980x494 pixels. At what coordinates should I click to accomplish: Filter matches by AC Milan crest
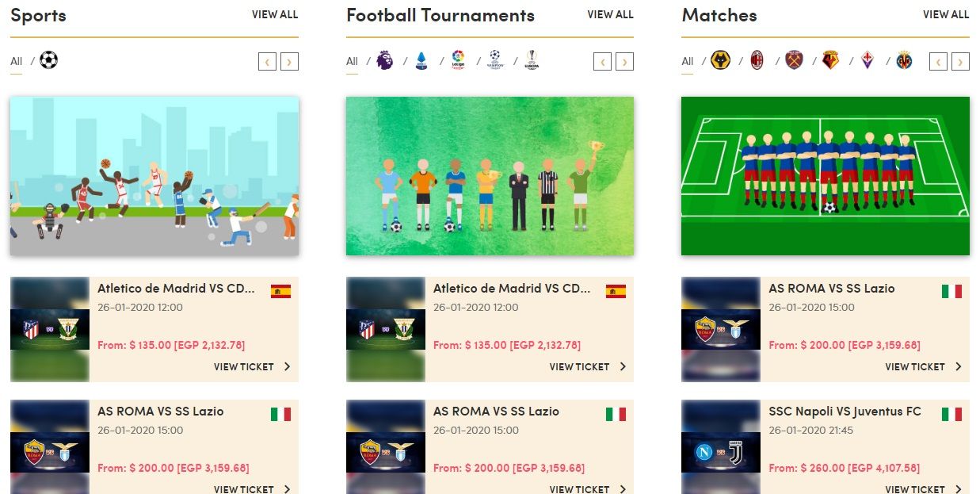click(758, 60)
